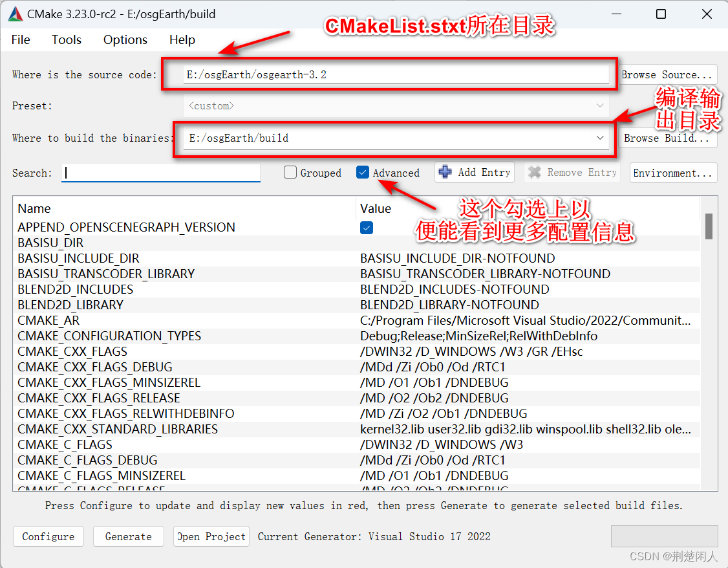Screen dimensions: 728x568
Task: Click the CMAKE_CXX_FLAGS_RELEASE /MD /O2 /Ob2 value
Action: pos(434,398)
